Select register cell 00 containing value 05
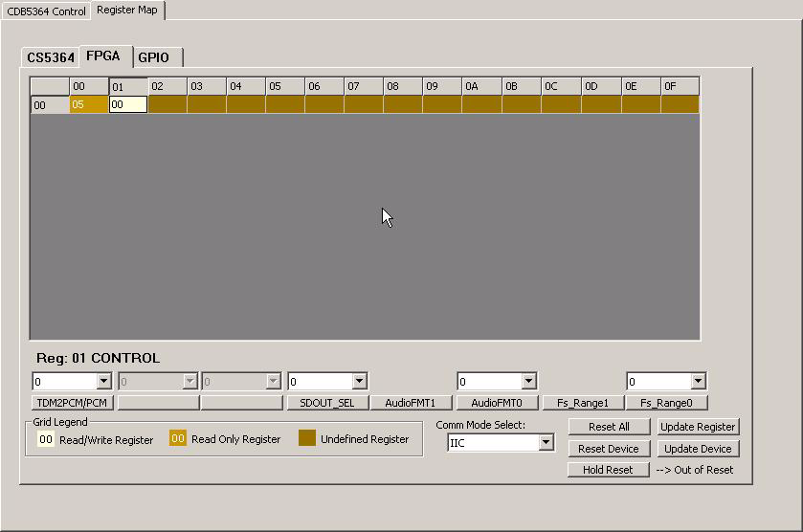This screenshot has width=803, height=532. click(x=89, y=104)
